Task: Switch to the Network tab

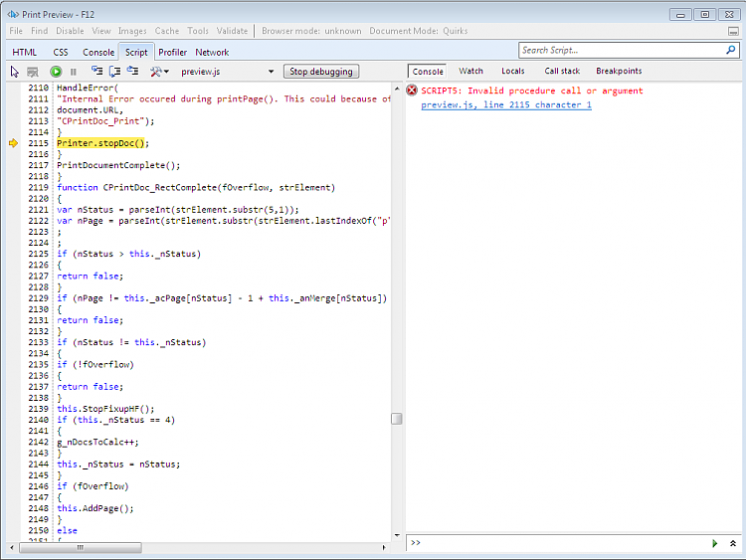Action: click(212, 53)
